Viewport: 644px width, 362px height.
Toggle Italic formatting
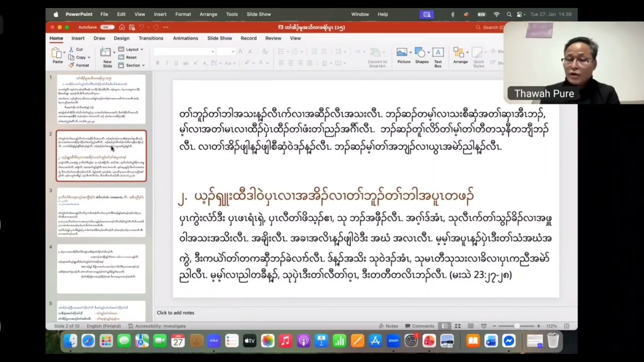pos(167,63)
